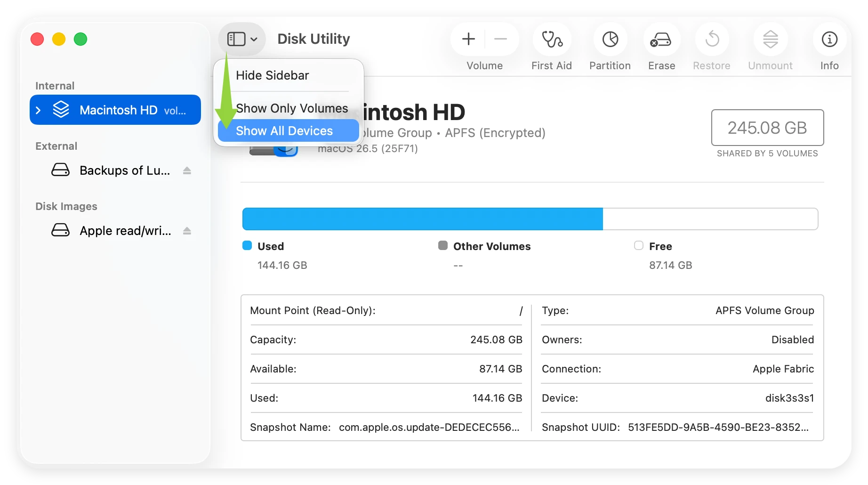Click the 87.14 GB value under Free

tap(671, 265)
